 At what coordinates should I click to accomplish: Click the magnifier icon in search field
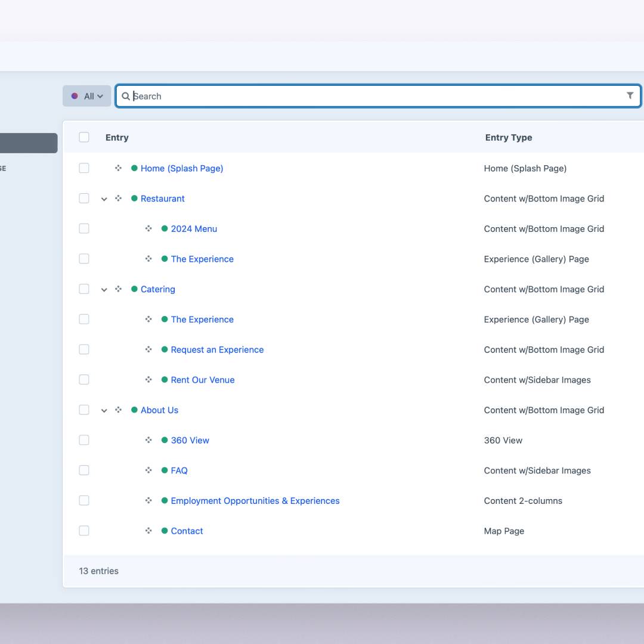click(x=126, y=96)
